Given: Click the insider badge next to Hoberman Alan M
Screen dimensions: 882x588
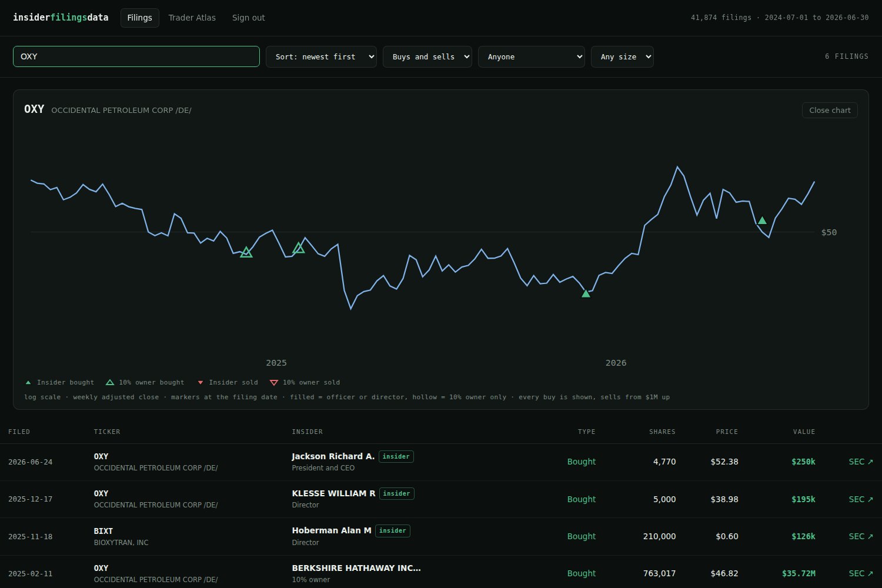Looking at the screenshot, I should [x=393, y=530].
